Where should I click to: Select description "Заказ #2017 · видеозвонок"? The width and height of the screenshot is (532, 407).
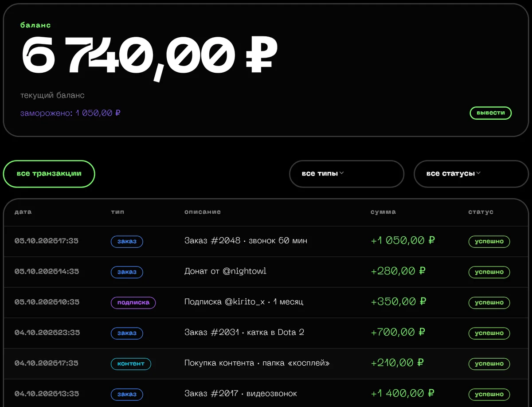241,394
